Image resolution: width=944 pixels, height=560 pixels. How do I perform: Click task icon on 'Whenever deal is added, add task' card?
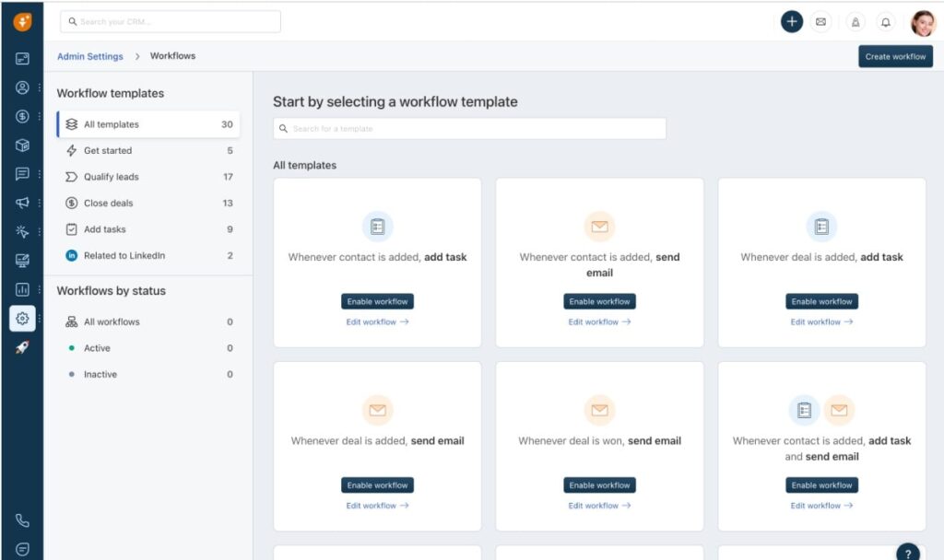point(821,227)
